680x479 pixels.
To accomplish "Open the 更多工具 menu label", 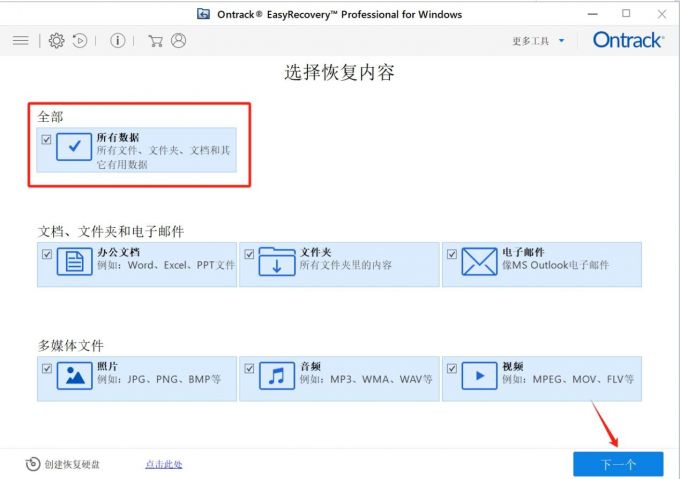I will pos(530,41).
